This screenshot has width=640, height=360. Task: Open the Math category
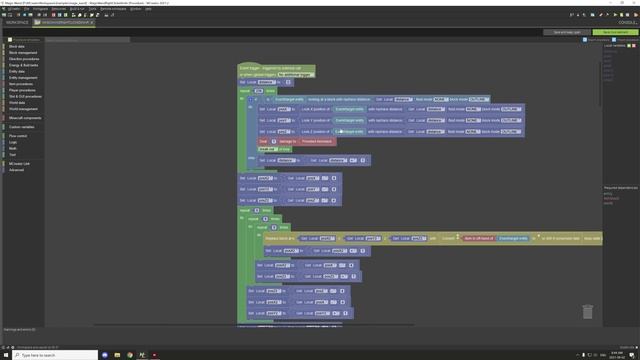13,149
